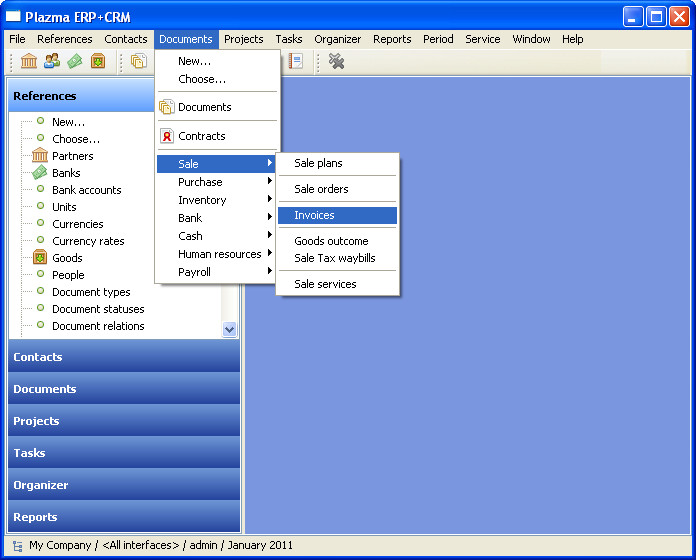Expand the Inventory submenu
Viewport: 696px width, 560px height.
click(x=202, y=200)
